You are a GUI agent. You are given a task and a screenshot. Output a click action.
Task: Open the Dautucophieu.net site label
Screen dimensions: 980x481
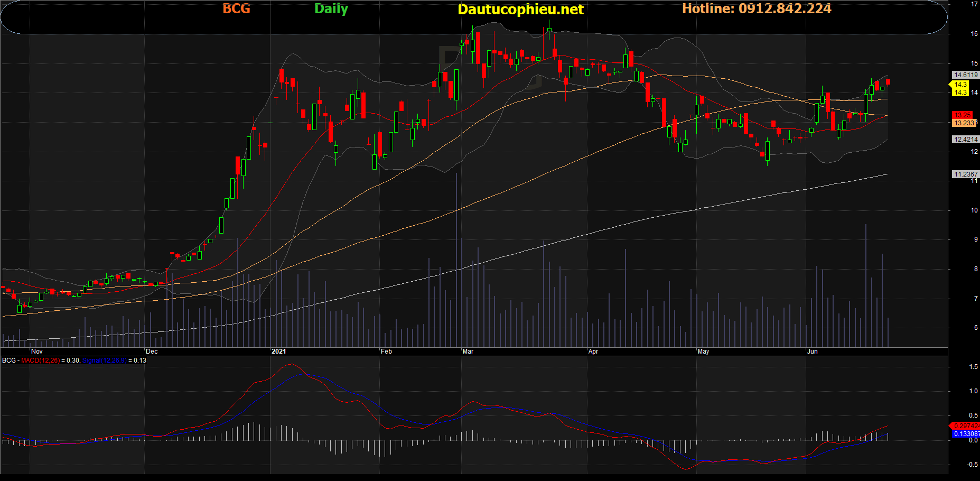520,10
